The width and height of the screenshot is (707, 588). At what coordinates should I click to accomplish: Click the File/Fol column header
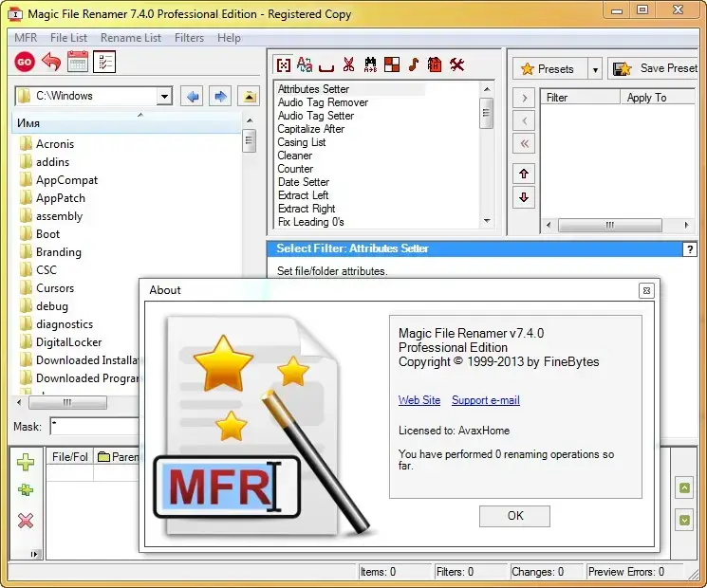70,457
